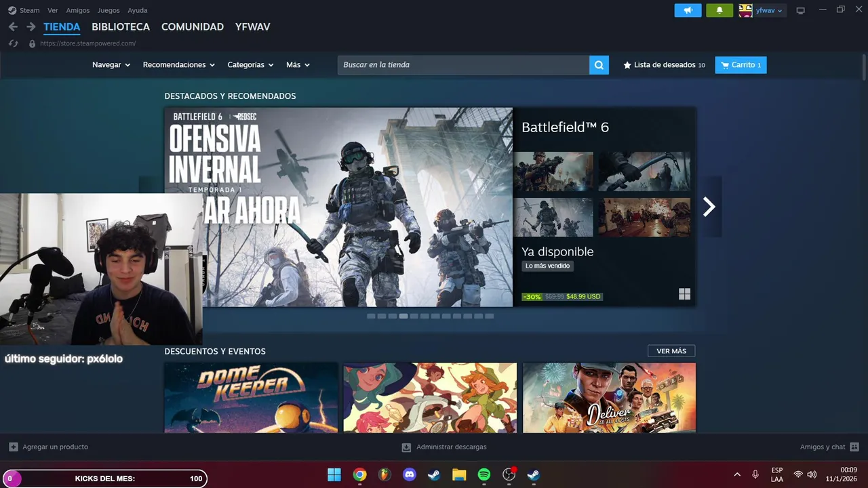Open Spotify from the taskbar
Screen dimensions: 868x488
coord(484,474)
